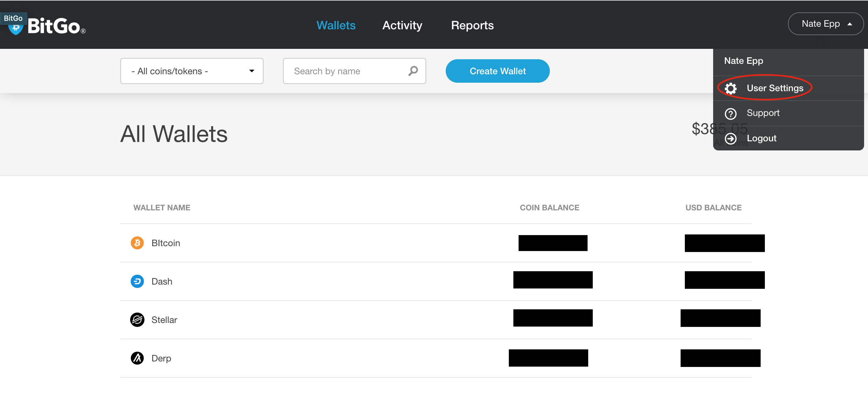Click the All Wallets heading
The width and height of the screenshot is (868, 407).
(174, 134)
